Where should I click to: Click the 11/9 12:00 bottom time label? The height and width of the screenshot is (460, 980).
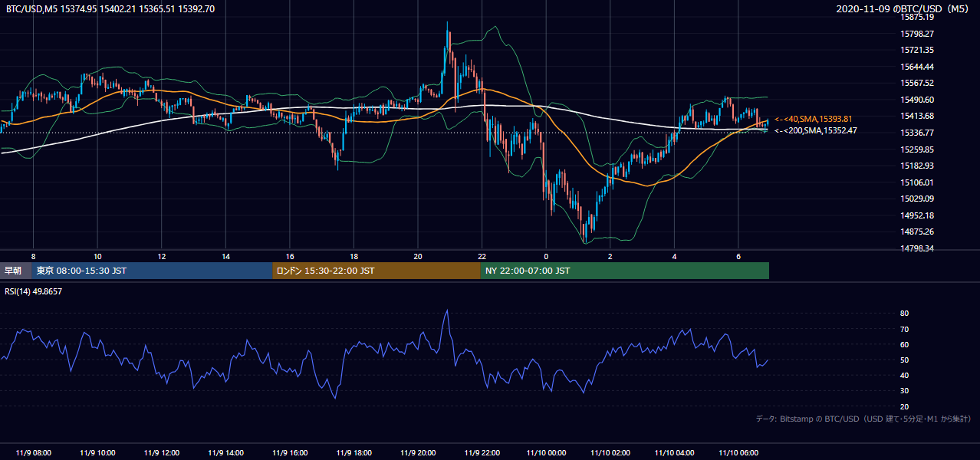pos(161,453)
